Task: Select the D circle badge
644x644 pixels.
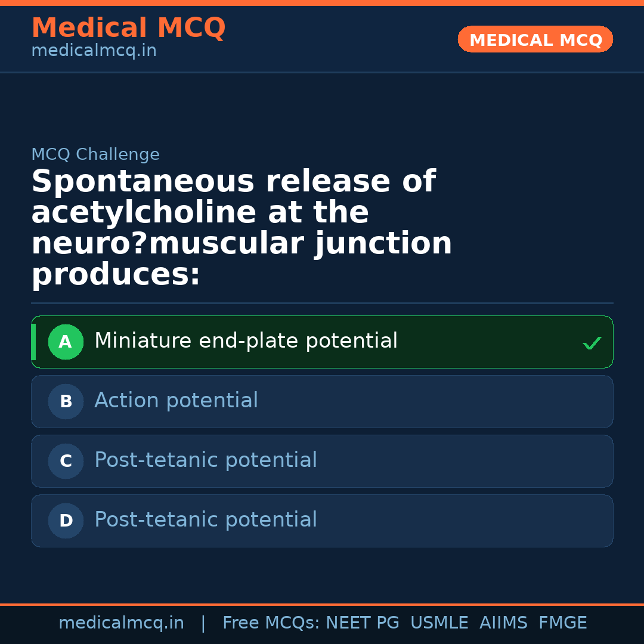Action: tap(66, 521)
